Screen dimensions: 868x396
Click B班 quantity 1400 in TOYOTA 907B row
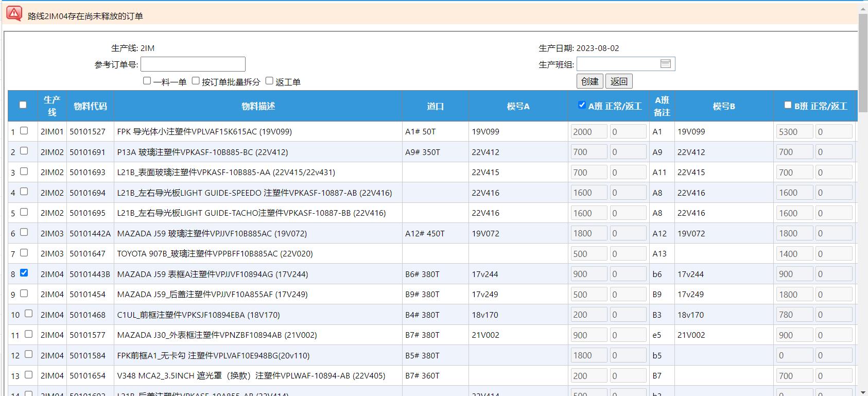pos(794,253)
